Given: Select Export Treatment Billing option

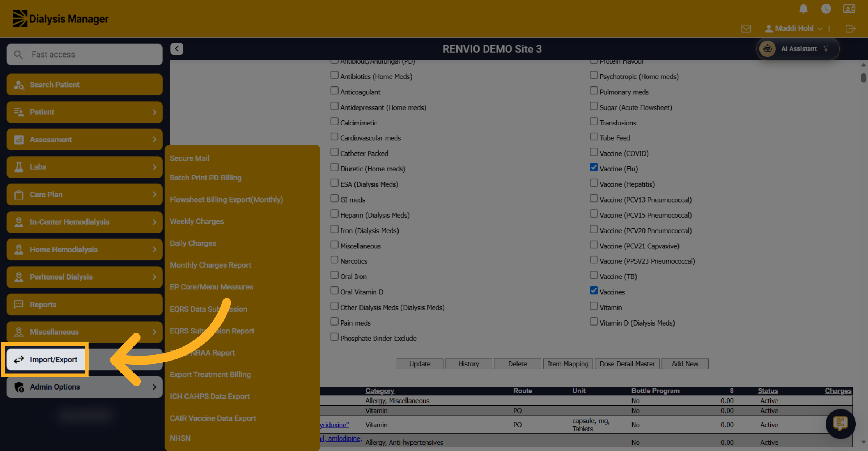Looking at the screenshot, I should coord(210,375).
